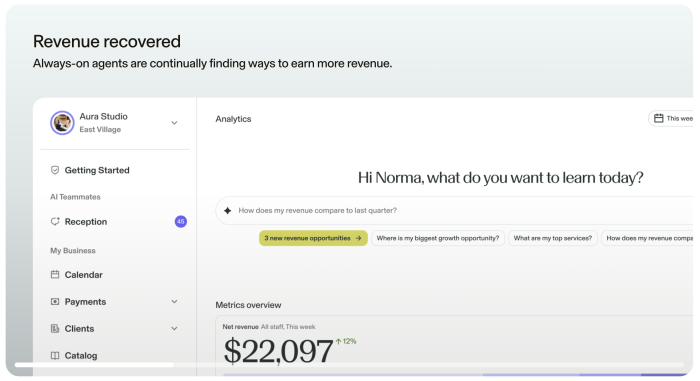Click the Clients icon in sidebar
The width and height of the screenshot is (700, 381).
pyautogui.click(x=55, y=329)
